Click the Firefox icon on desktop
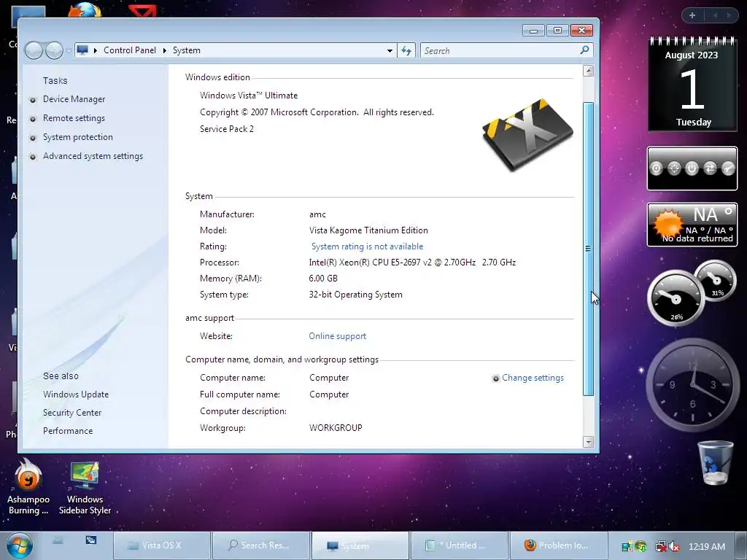Screen dimensions: 747x560 click(85, 9)
